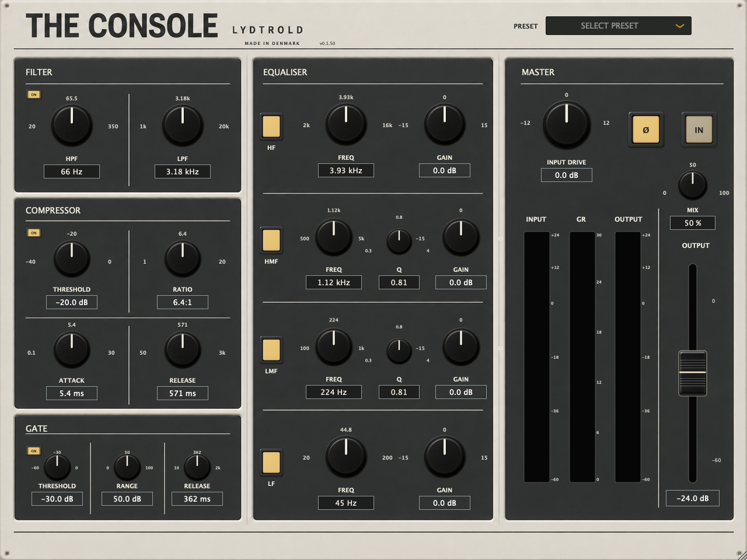Click the compressor ratio field showing 6.4:1

click(183, 302)
